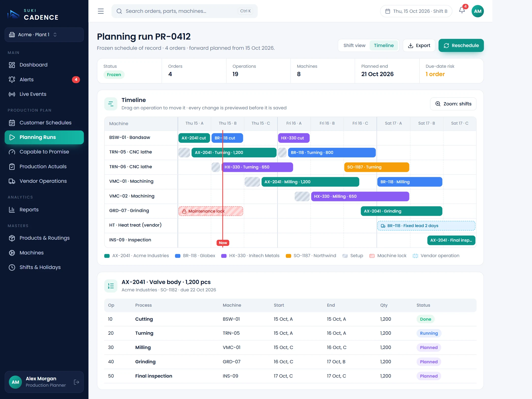The width and height of the screenshot is (532, 399).
Task: Open the Machines master page
Action: (44, 253)
